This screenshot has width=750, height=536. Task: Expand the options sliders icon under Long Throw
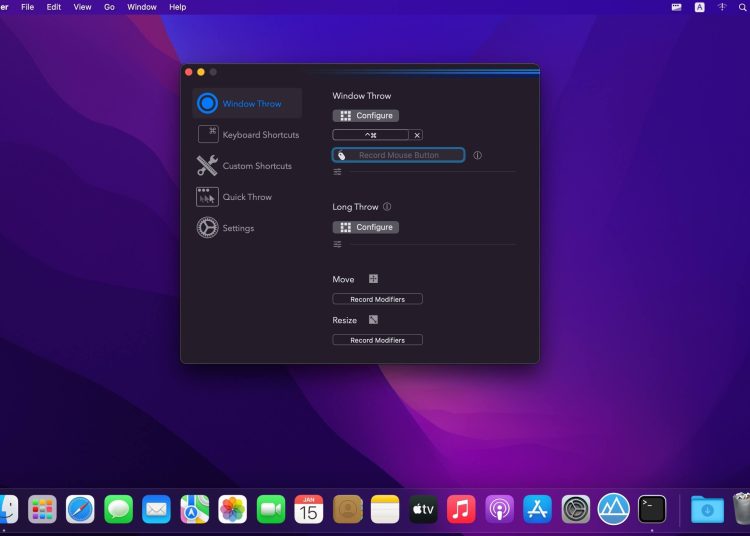pyautogui.click(x=338, y=244)
